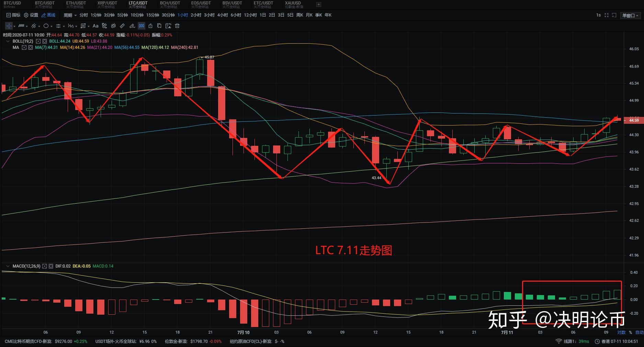
Task: Expand ruler tool dropdown arrow
Action: (x=27, y=26)
